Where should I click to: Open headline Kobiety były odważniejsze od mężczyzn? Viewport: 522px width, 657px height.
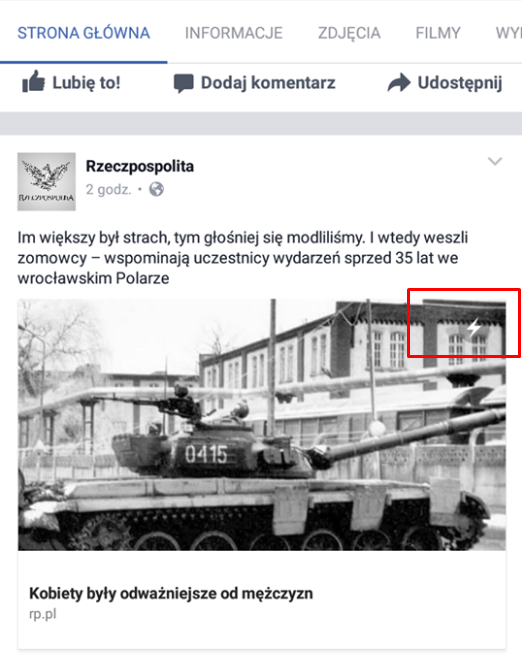(x=171, y=594)
